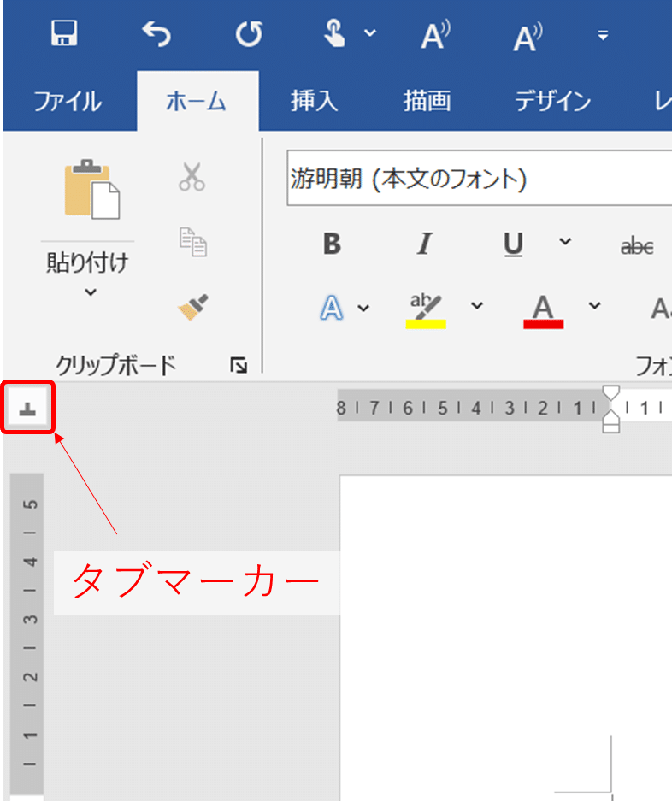Toggle strikethrough formatting
Image resolution: width=672 pixels, height=801 pixels.
tap(636, 246)
